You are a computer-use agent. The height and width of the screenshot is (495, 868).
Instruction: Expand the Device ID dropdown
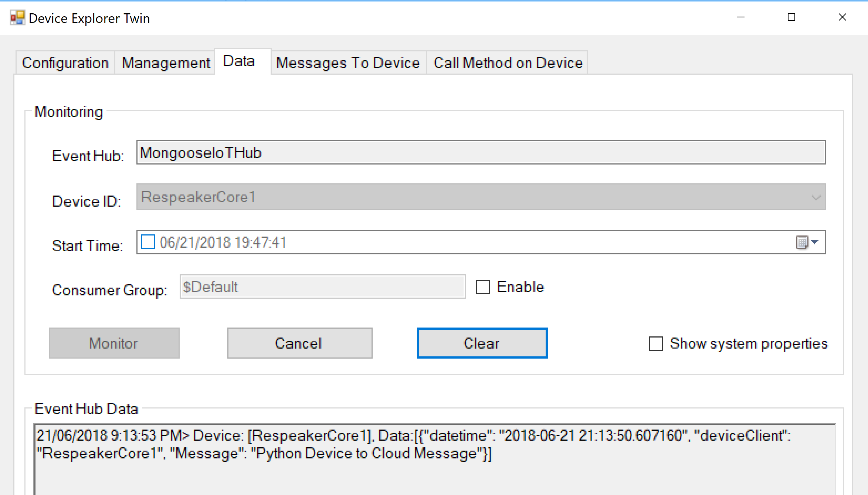pos(816,197)
